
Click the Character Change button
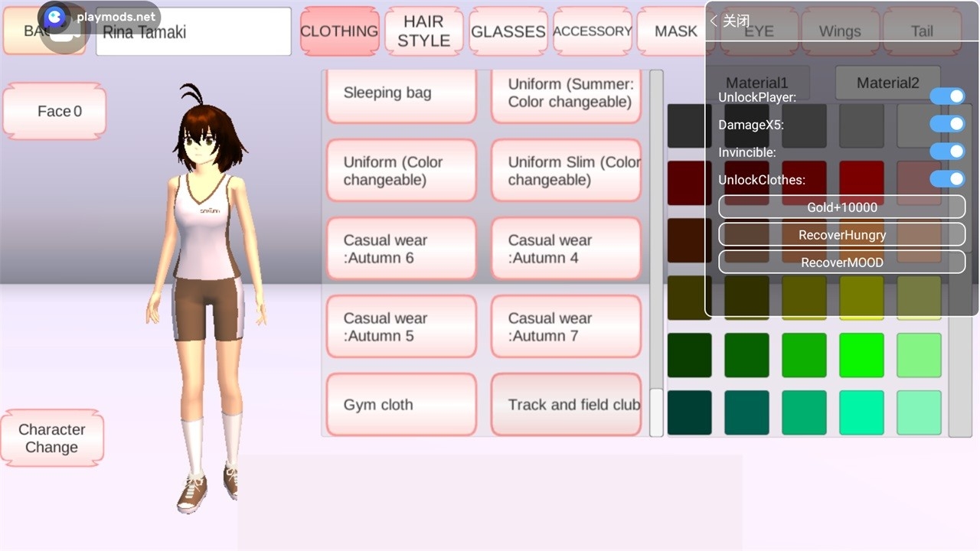52,439
